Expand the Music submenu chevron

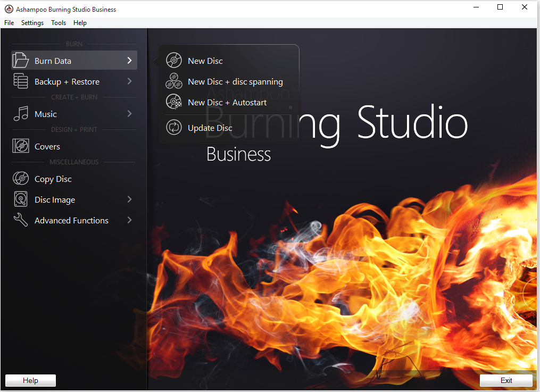pyautogui.click(x=129, y=114)
